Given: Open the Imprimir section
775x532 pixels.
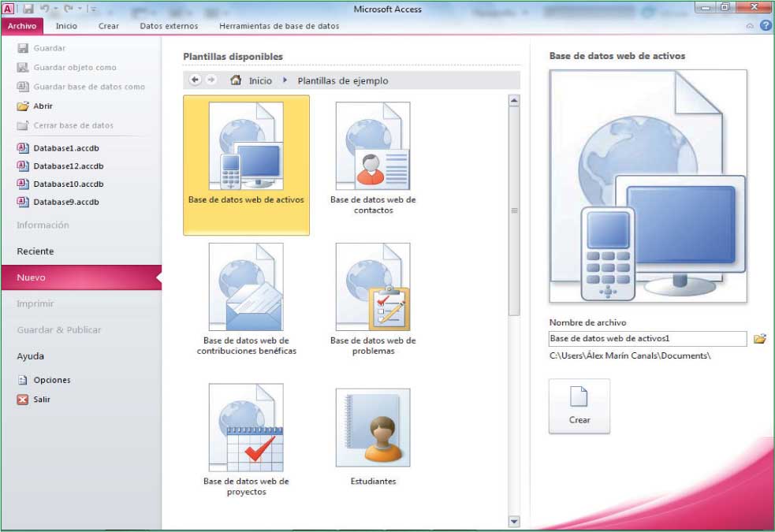Looking at the screenshot, I should tap(35, 303).
